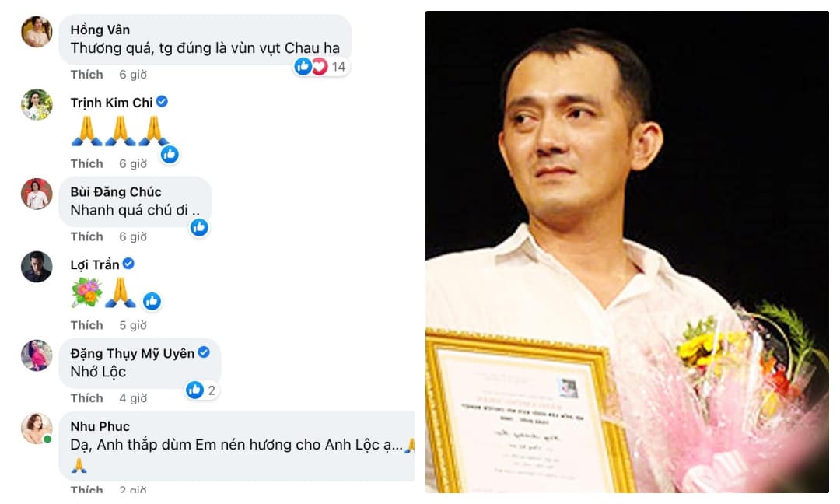View the 2 likes on Nhớ Lộc comment

click(x=201, y=390)
